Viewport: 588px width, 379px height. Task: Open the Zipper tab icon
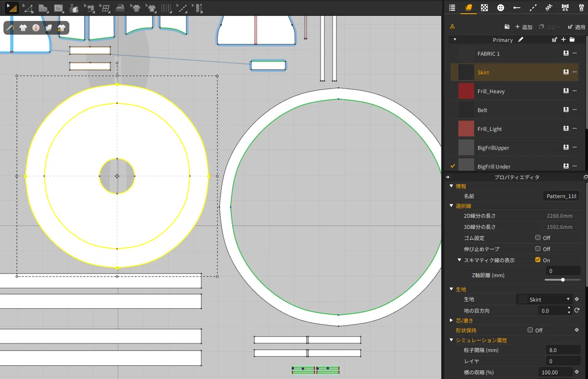click(x=581, y=7)
